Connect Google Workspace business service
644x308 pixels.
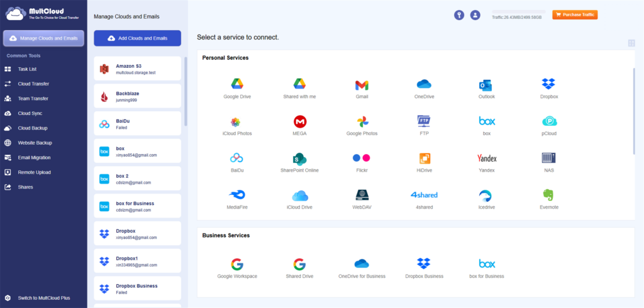pos(237,268)
